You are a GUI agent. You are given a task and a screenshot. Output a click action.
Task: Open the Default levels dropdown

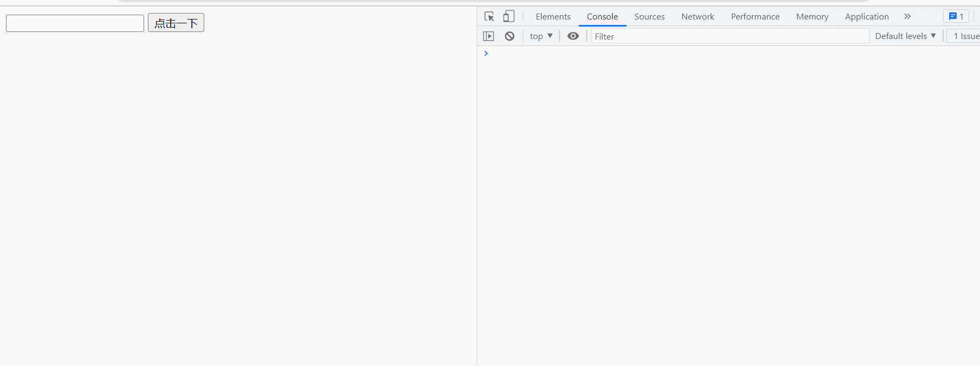[x=905, y=36]
